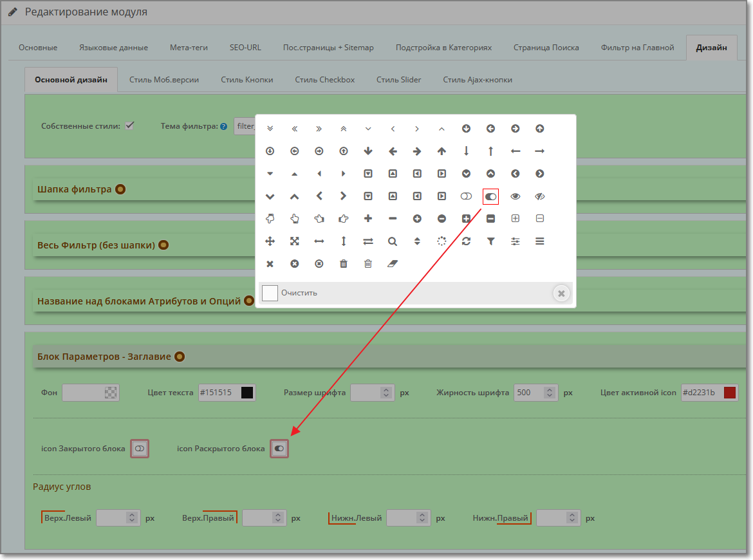The height and width of the screenshot is (560, 753).
Task: Click the Жирность шрифта input field
Action: (528, 393)
